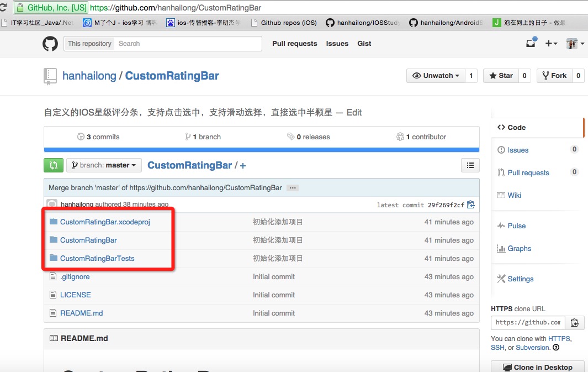Open Gist in top navigation
588x372 pixels.
[364, 44]
